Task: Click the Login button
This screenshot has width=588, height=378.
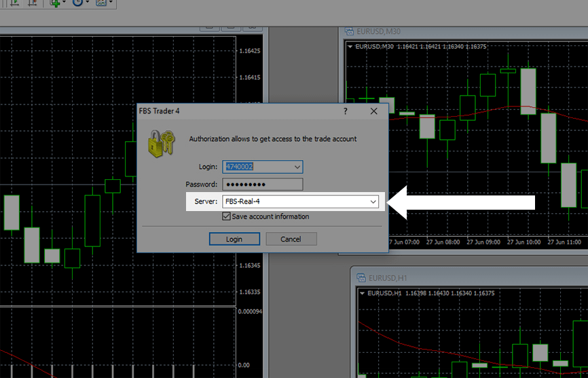Action: tap(234, 239)
